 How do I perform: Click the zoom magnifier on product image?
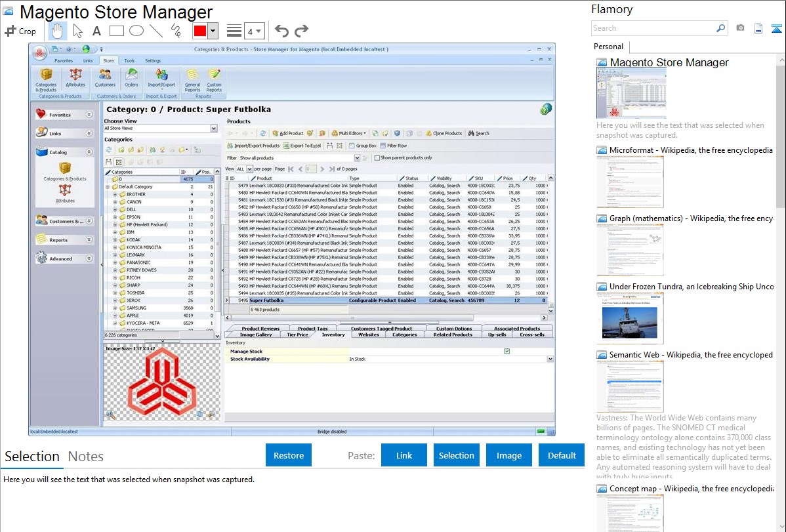pos(110,415)
